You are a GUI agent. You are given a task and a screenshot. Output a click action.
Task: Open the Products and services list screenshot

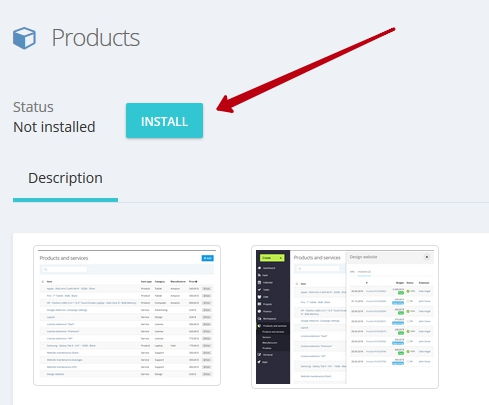[127, 315]
